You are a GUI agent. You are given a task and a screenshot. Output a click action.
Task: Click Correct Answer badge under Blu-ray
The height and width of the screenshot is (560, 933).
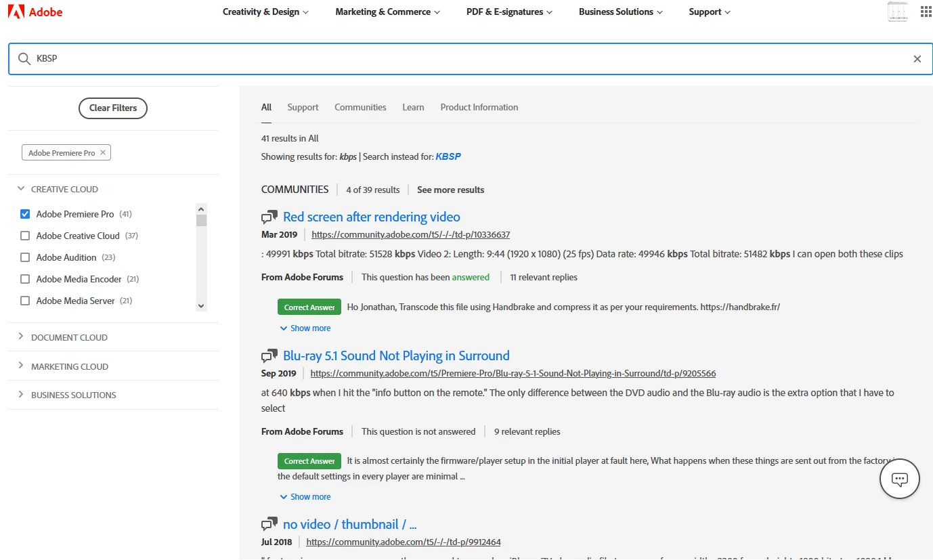pyautogui.click(x=309, y=461)
